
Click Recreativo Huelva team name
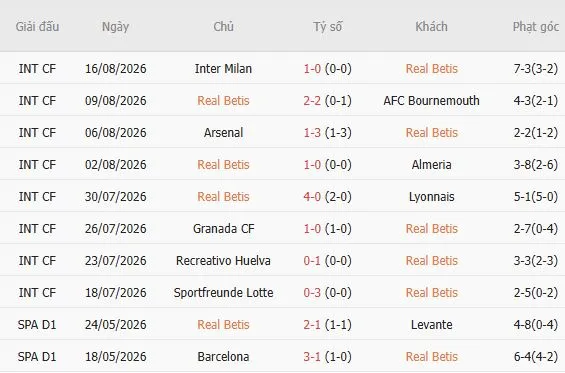click(223, 261)
